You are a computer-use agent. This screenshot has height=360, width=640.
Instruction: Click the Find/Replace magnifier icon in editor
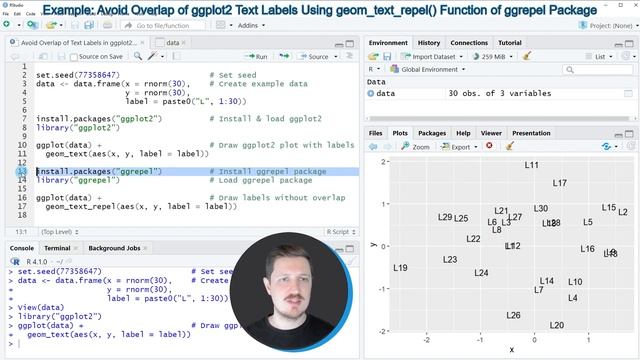coord(138,56)
